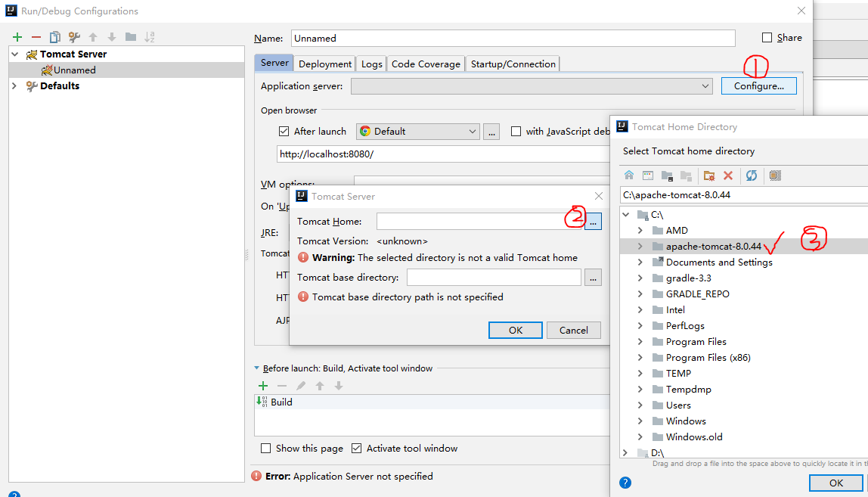Click OK in Tomcat Home Directory dialog
This screenshot has width=868, height=497.
[836, 483]
